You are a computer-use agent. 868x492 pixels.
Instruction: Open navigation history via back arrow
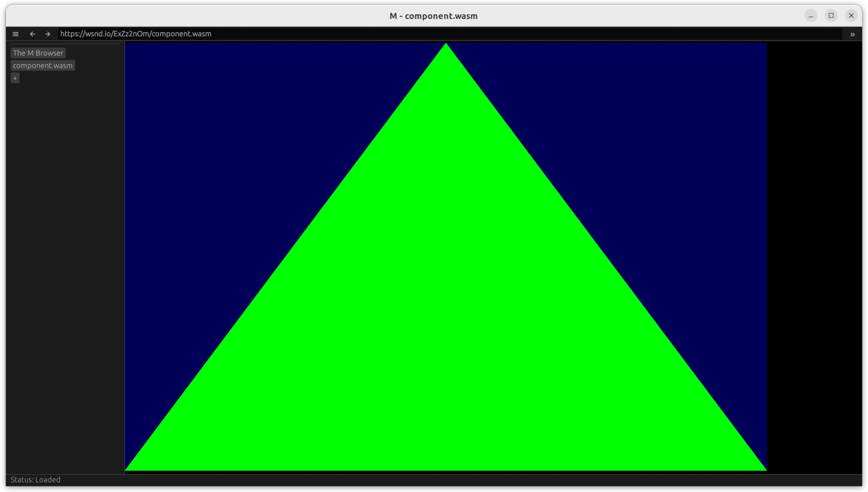(33, 34)
